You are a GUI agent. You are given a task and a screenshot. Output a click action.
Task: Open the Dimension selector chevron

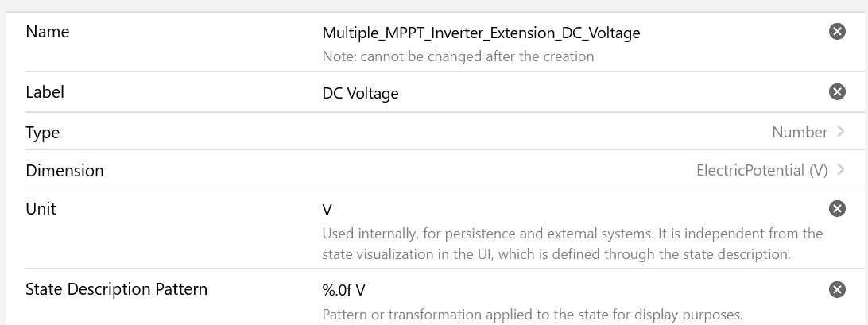click(840, 170)
